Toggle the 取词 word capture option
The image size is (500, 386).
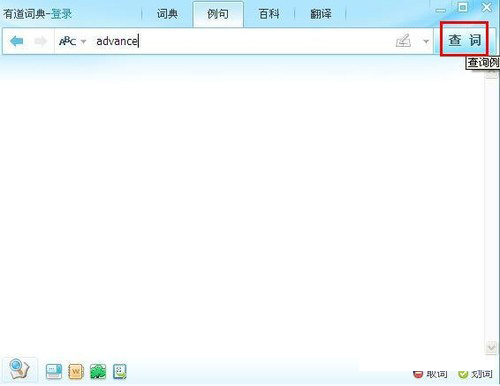(430, 374)
